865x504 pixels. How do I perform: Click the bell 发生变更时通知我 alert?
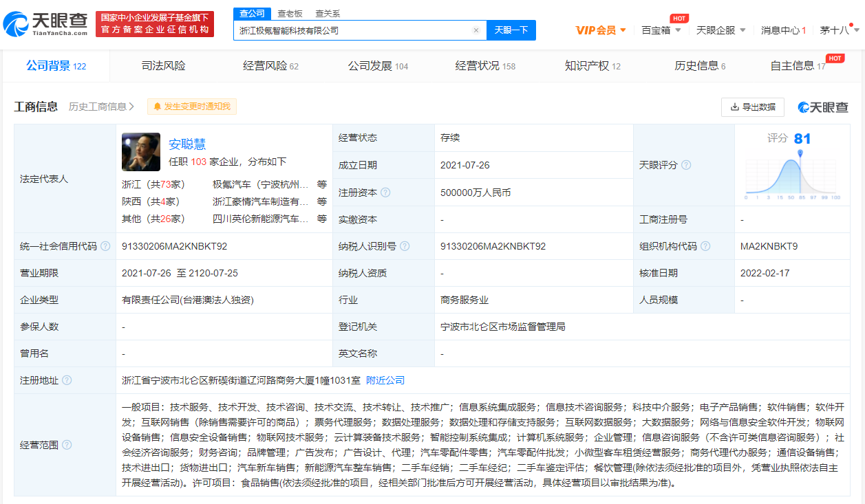192,107
